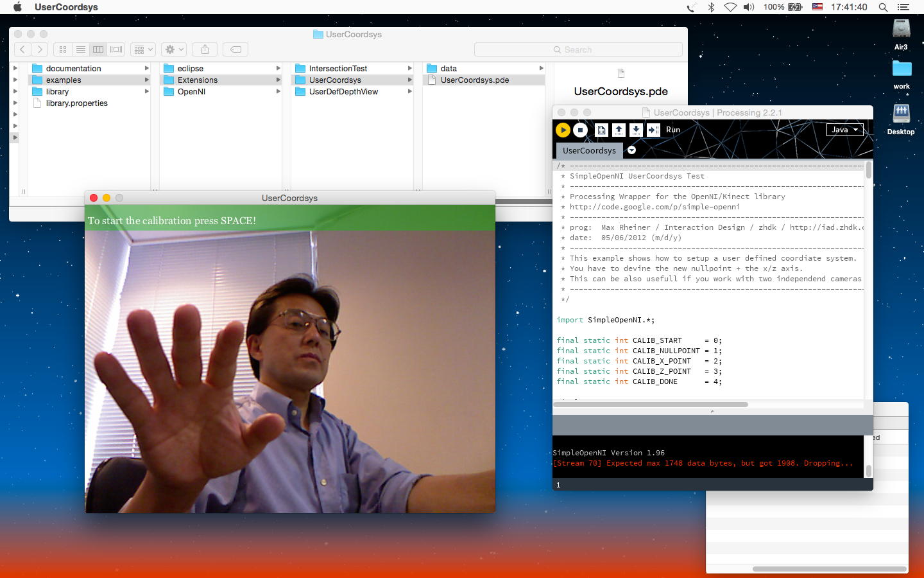Open the volume control in menu bar
This screenshot has height=578, width=924.
tap(749, 7)
